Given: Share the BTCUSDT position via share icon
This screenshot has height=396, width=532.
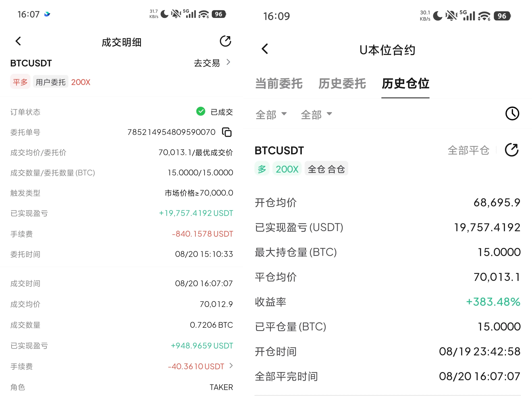Looking at the screenshot, I should [x=512, y=150].
